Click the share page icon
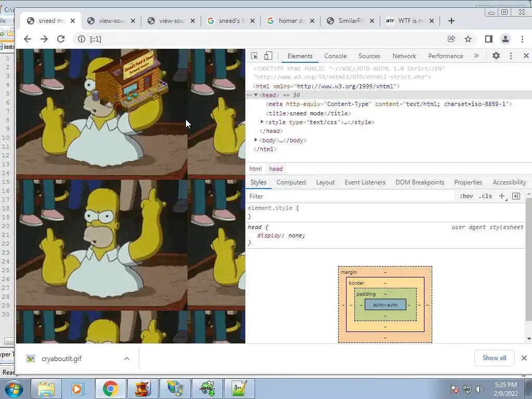The width and height of the screenshot is (532, 399). (x=451, y=39)
